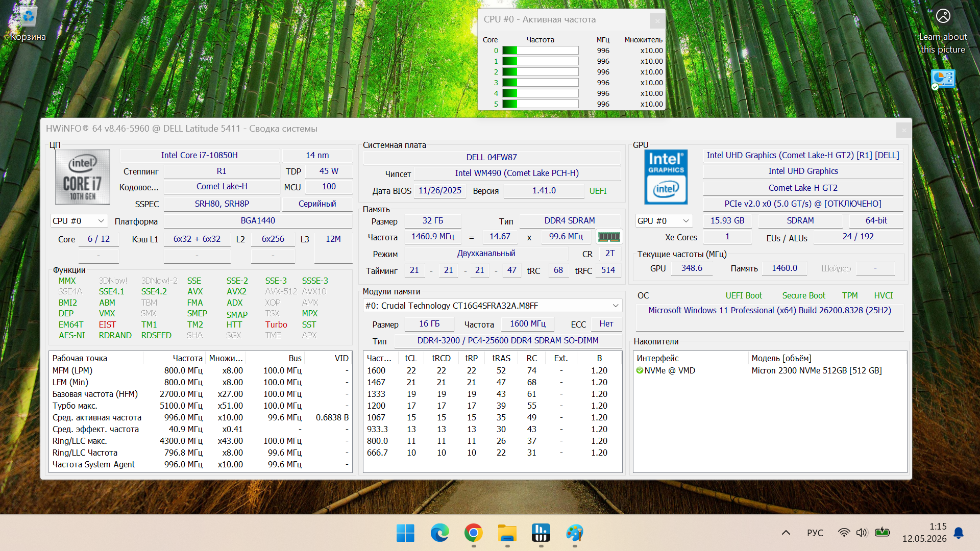Open the CPU #0 selector dropdown
The image size is (980, 551).
click(79, 221)
